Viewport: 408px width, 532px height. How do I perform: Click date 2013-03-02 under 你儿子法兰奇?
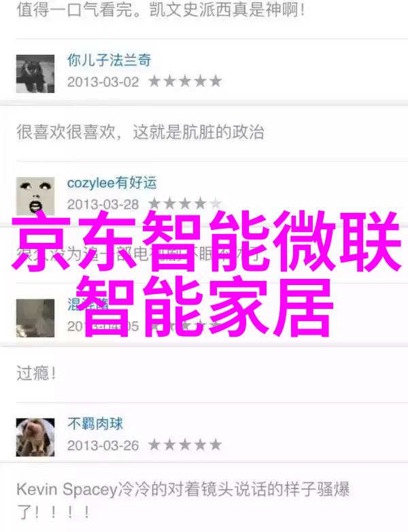coord(103,82)
